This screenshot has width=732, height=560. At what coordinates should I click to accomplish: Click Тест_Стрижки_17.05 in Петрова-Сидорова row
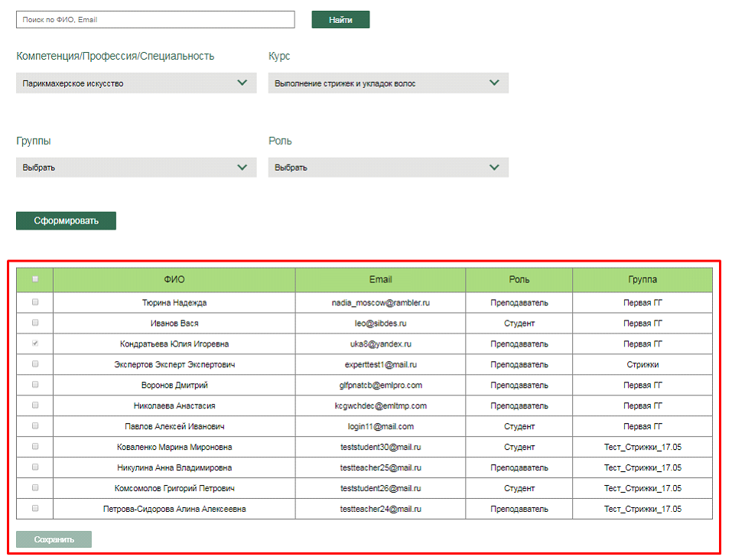coord(643,509)
